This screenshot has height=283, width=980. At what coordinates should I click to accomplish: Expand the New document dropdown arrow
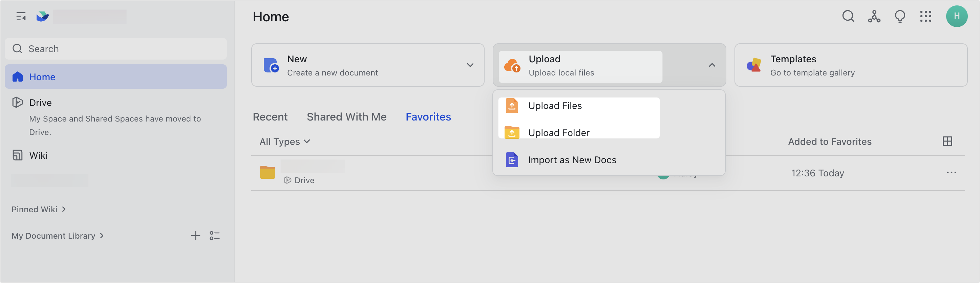tap(470, 65)
